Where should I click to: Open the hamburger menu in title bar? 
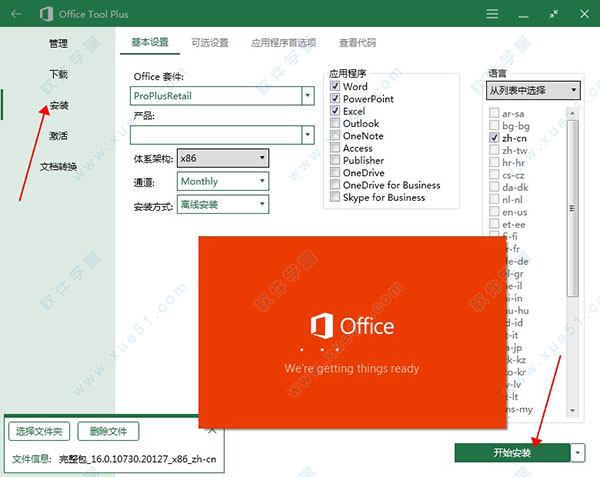[x=491, y=14]
